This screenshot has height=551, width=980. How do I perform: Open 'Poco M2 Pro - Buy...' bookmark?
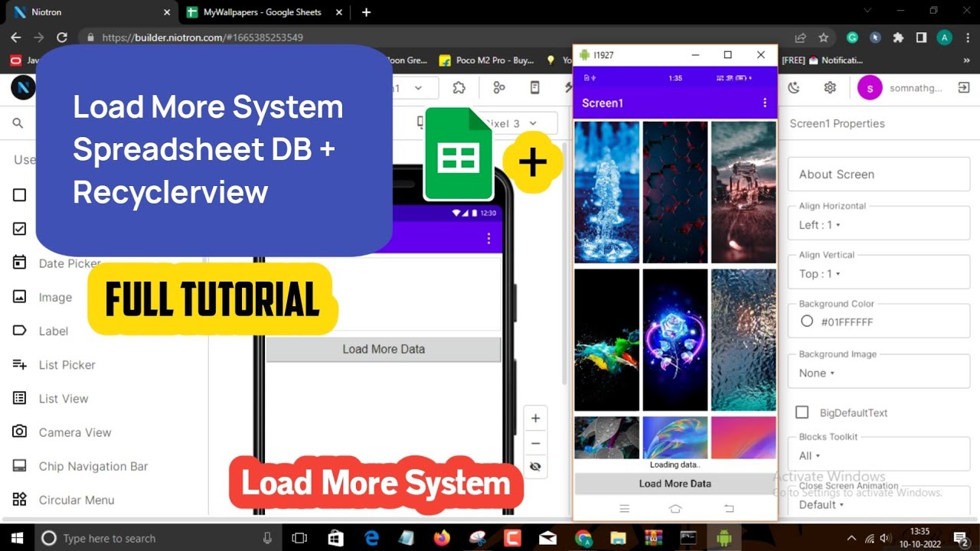pyautogui.click(x=486, y=60)
